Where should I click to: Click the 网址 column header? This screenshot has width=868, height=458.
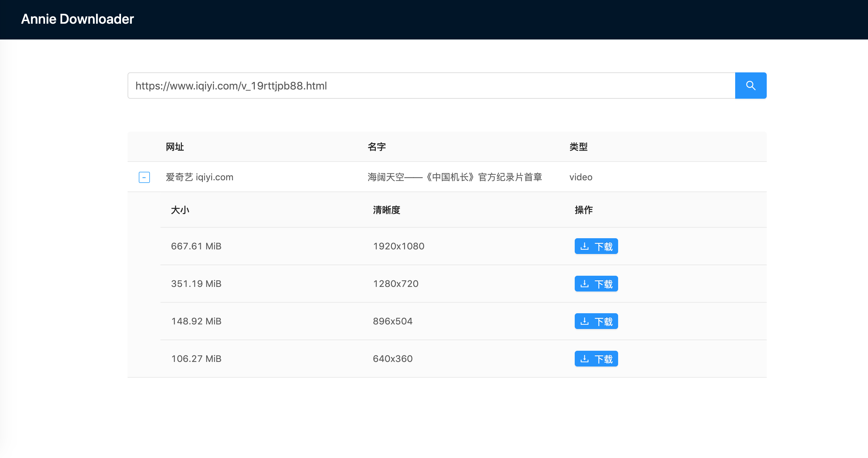tap(175, 147)
